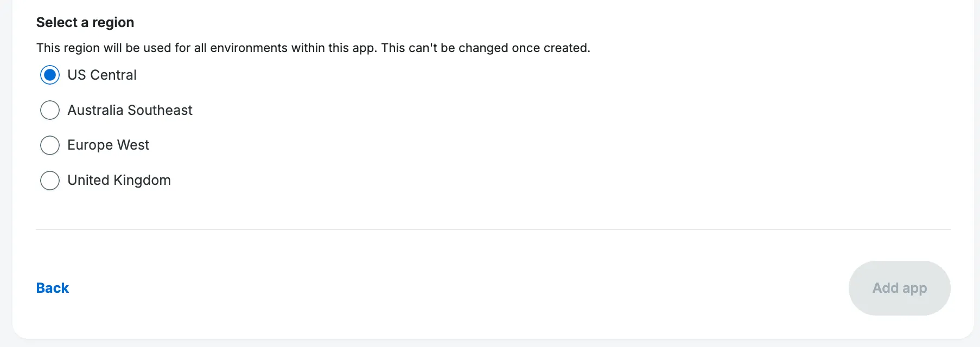
Task: Click the word "environments" in the description
Action: 249,48
